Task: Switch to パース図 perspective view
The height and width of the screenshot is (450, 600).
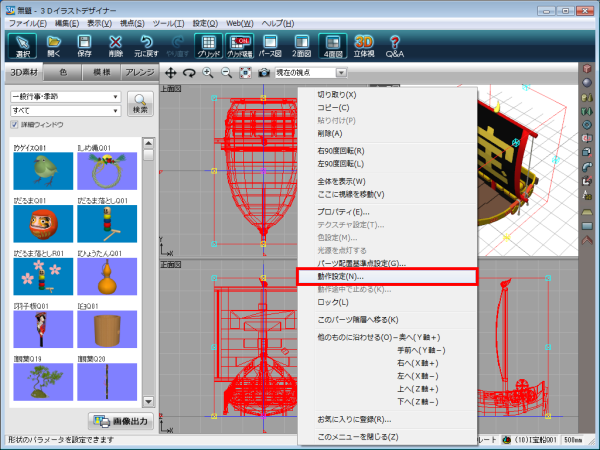Action: 269,44
